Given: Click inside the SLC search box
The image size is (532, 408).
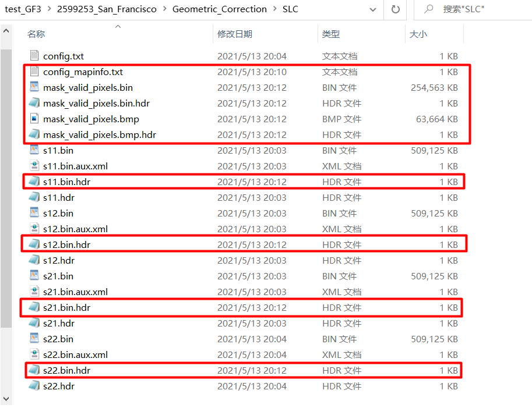Looking at the screenshot, I should (466, 9).
